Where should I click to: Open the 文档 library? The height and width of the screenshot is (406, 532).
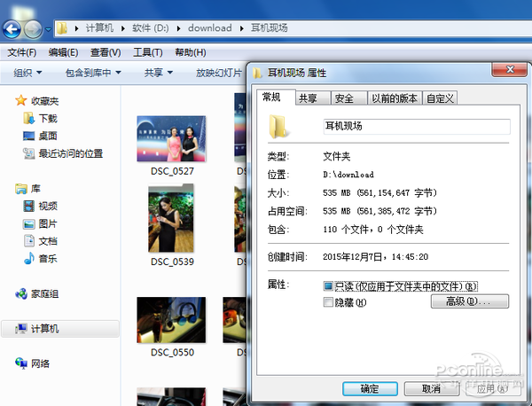pyautogui.click(x=41, y=241)
